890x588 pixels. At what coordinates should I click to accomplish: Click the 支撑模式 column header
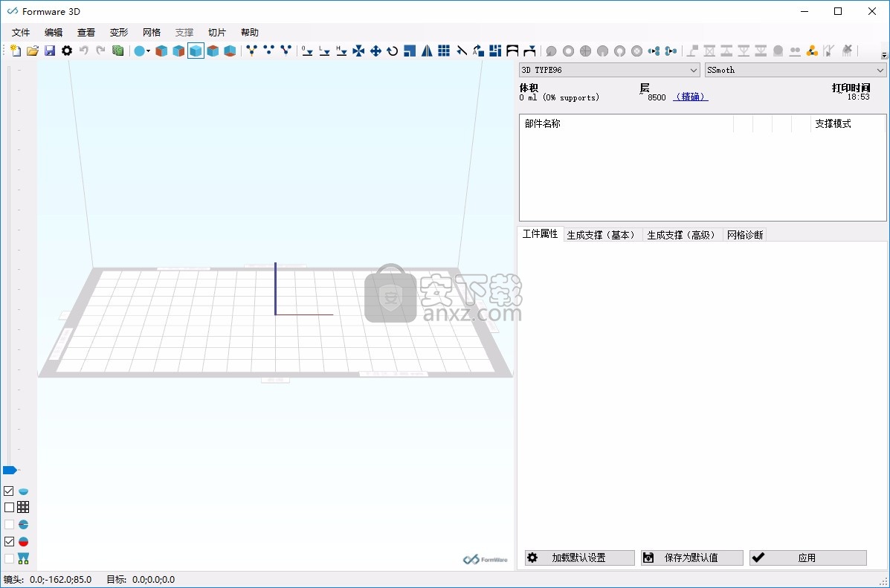pos(833,123)
